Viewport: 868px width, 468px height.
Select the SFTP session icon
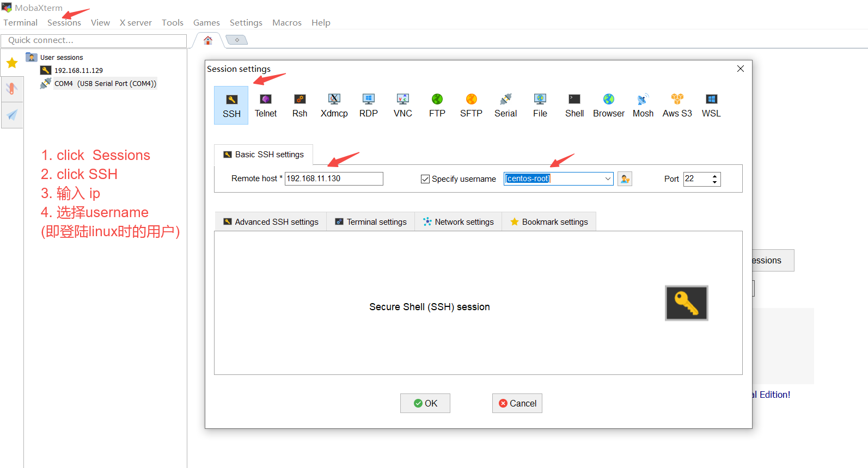click(472, 106)
